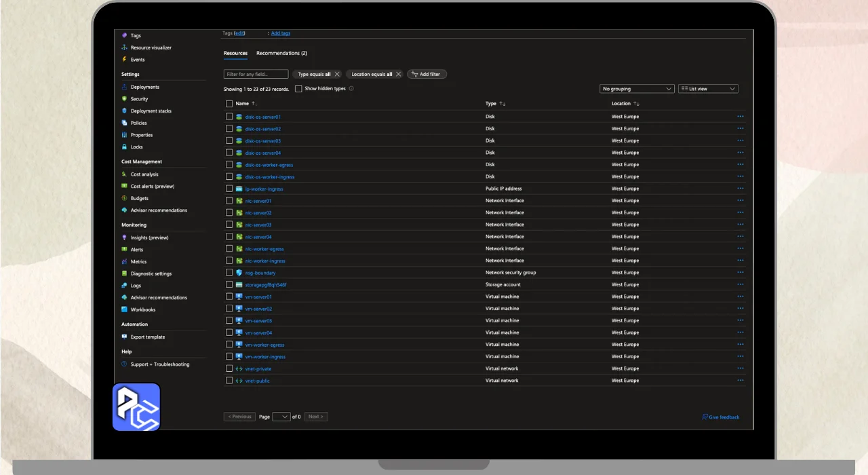Image resolution: width=868 pixels, height=475 pixels.
Task: Expand the List view dropdown
Action: 708,89
